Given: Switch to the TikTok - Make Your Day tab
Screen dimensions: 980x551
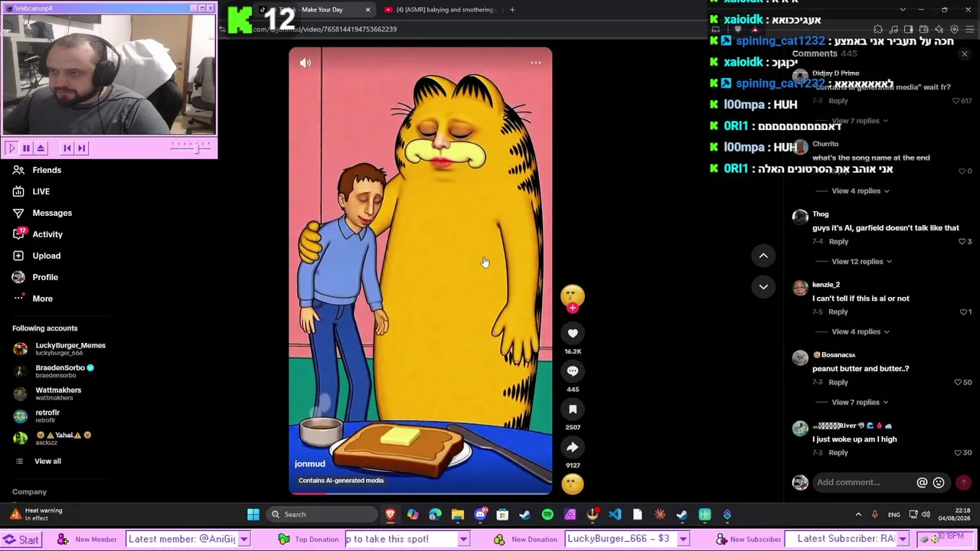Looking at the screenshot, I should click(315, 10).
